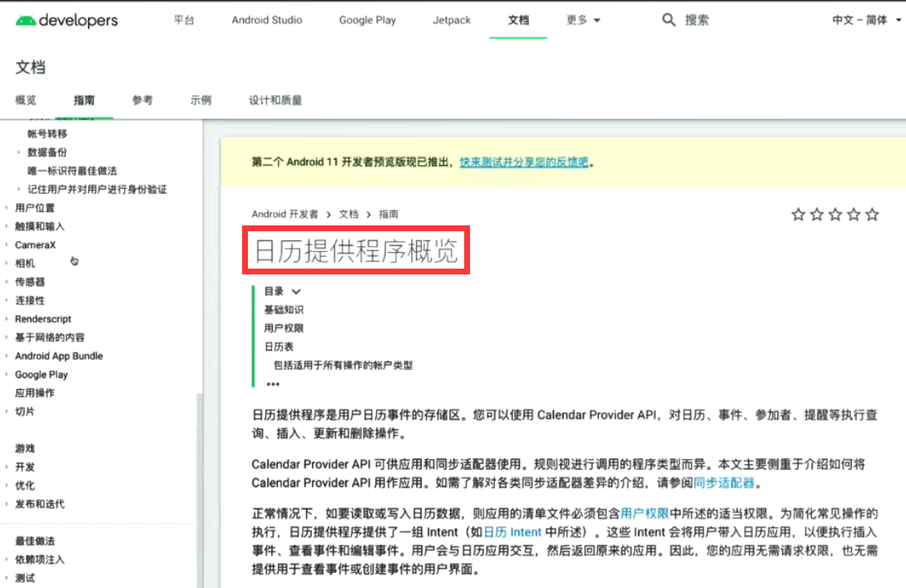906x588 pixels.
Task: Open 发布和迭代 in the sidebar
Action: tap(40, 504)
